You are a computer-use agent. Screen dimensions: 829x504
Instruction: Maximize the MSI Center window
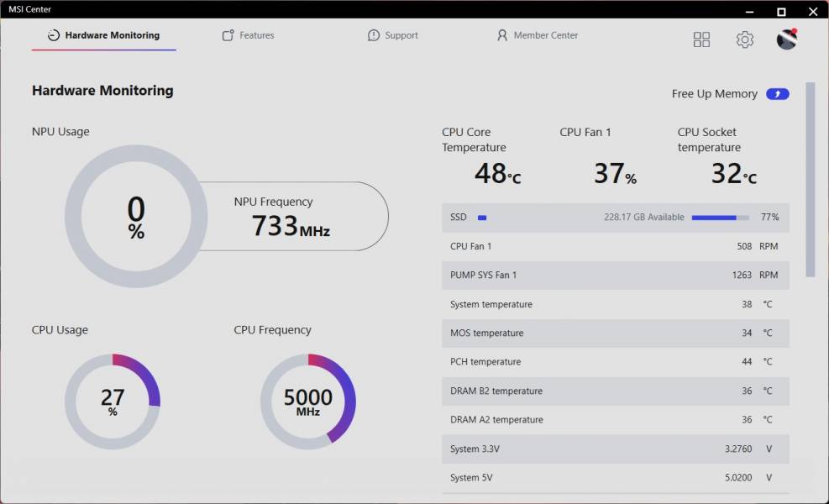pyautogui.click(x=781, y=12)
